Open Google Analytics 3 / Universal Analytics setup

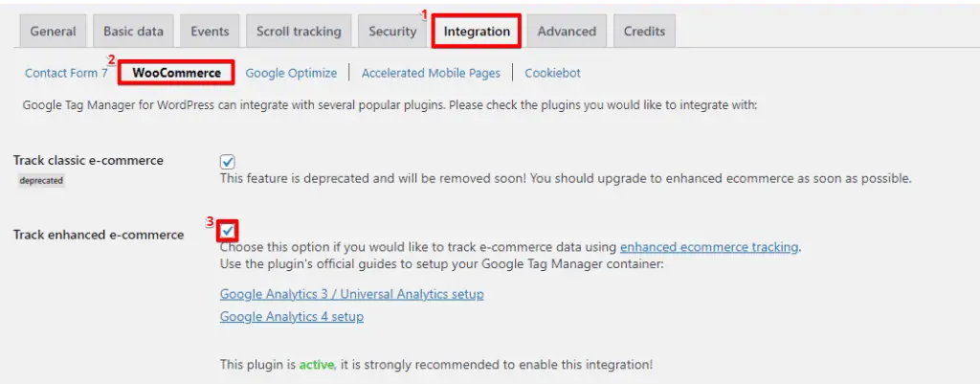(x=352, y=294)
